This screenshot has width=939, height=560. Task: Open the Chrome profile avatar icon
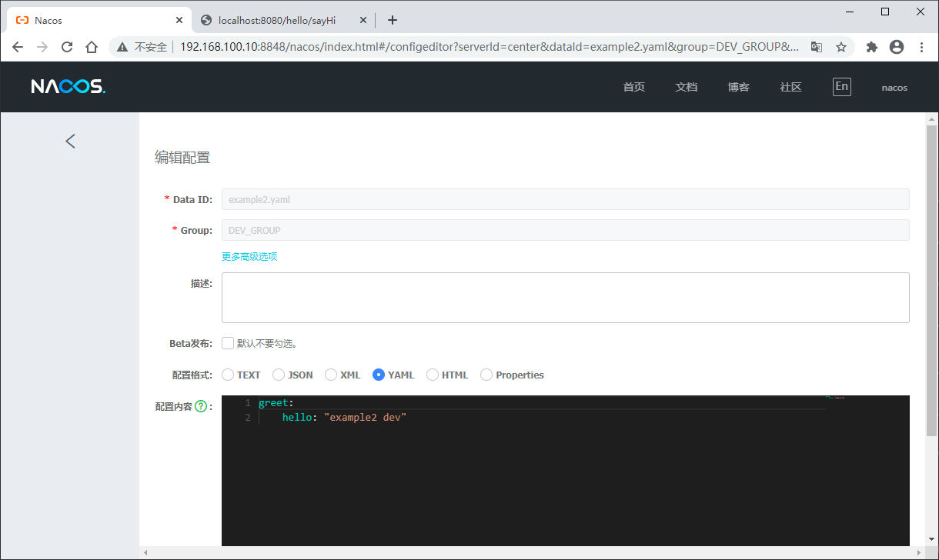pos(897,47)
